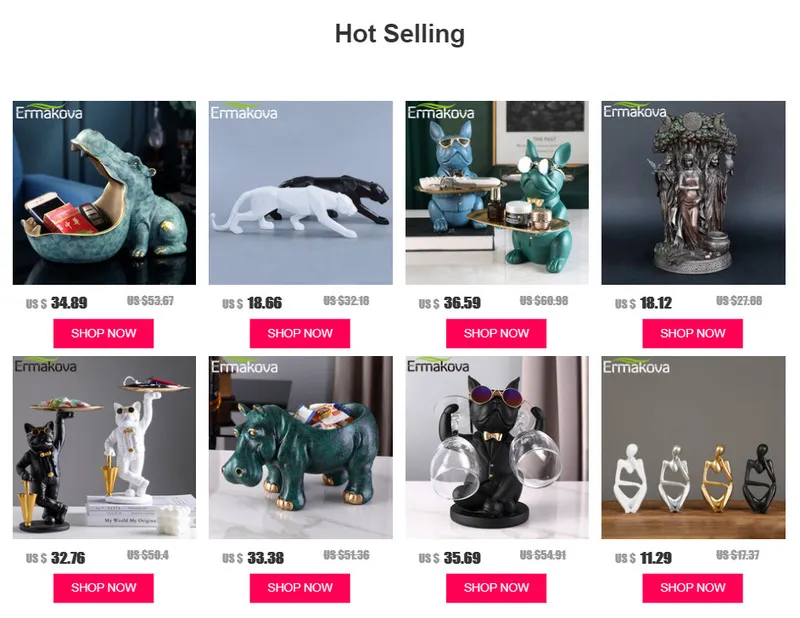
Task: View the black bulldog wine glass holder
Action: tap(497, 447)
